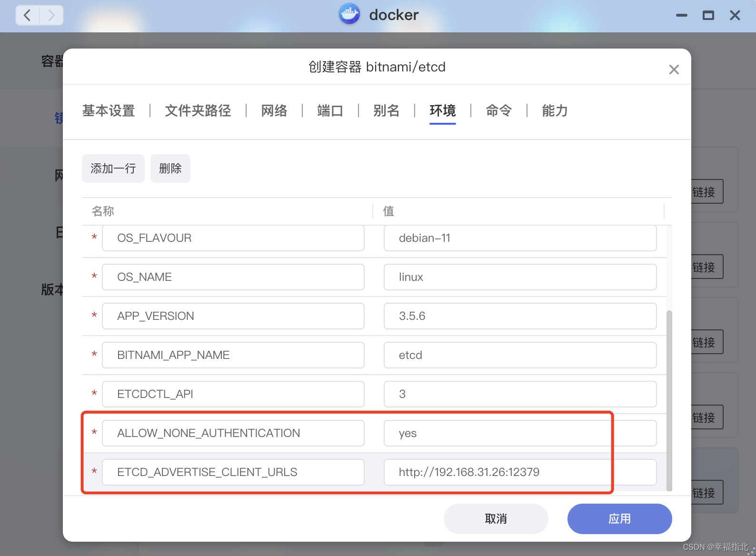Edit the yes value field
756x556 pixels.
coord(520,433)
